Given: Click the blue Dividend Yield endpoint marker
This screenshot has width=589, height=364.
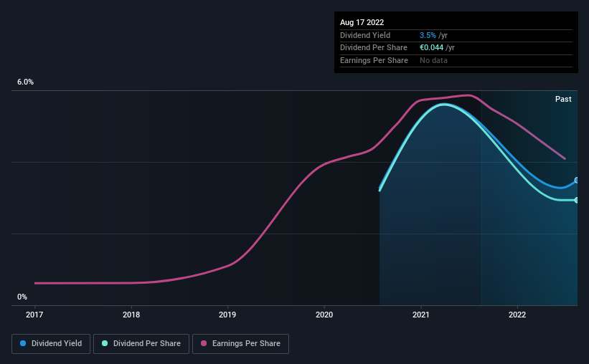Looking at the screenshot, I should (x=577, y=180).
